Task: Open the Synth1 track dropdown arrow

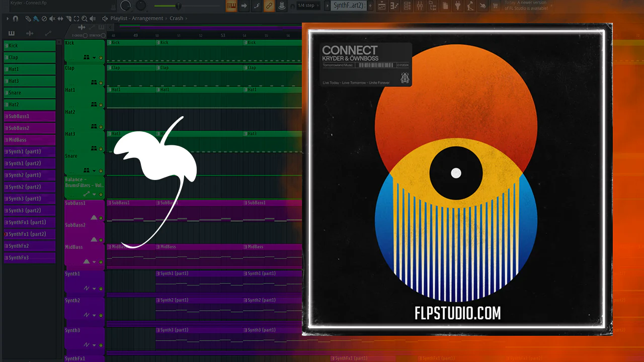Action: 94,289
